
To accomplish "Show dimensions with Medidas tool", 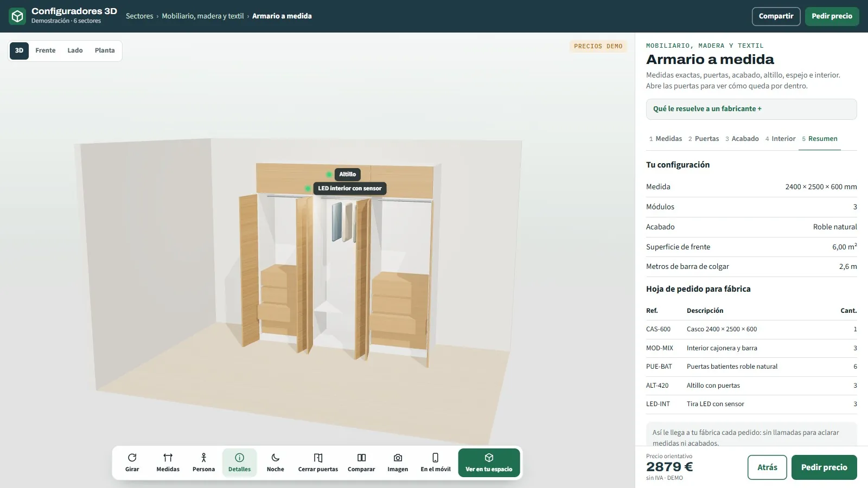I will (x=168, y=463).
